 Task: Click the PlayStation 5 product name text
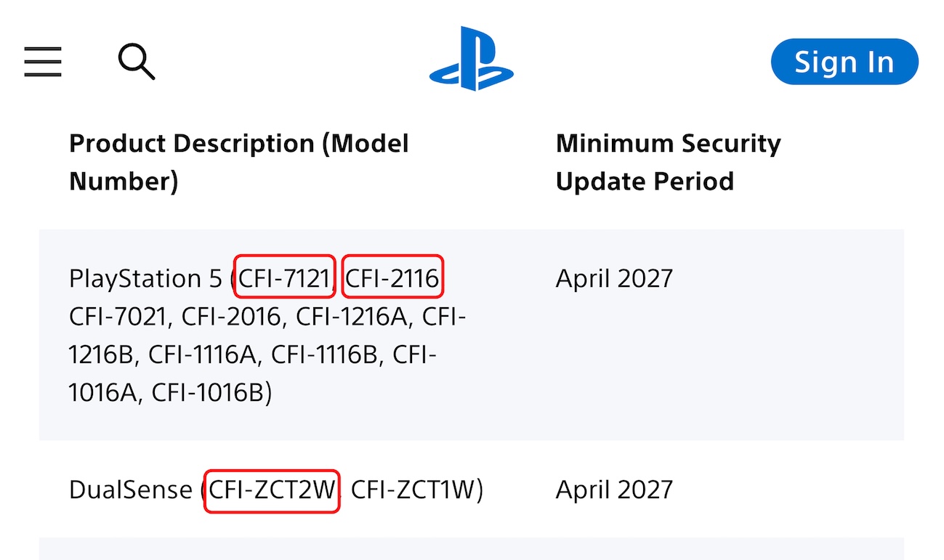point(145,278)
